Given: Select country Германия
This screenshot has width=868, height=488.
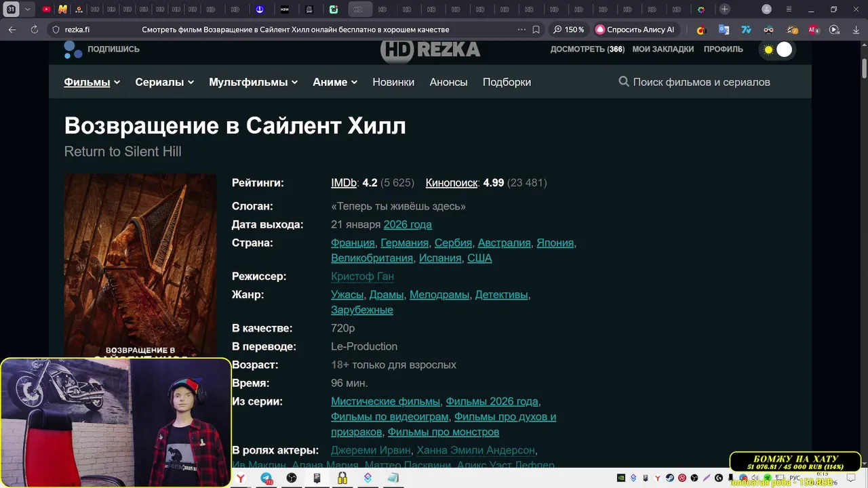Looking at the screenshot, I should click(404, 243).
